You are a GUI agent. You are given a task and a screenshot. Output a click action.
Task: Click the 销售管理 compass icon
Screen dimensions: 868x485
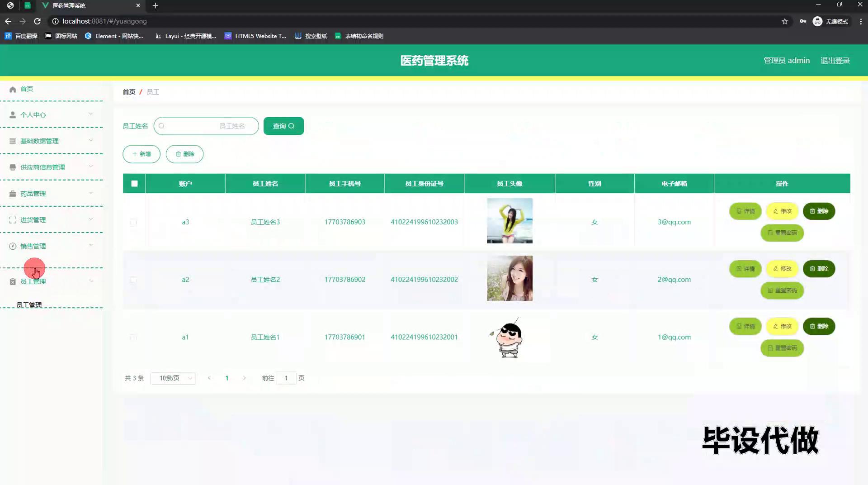[13, 246]
